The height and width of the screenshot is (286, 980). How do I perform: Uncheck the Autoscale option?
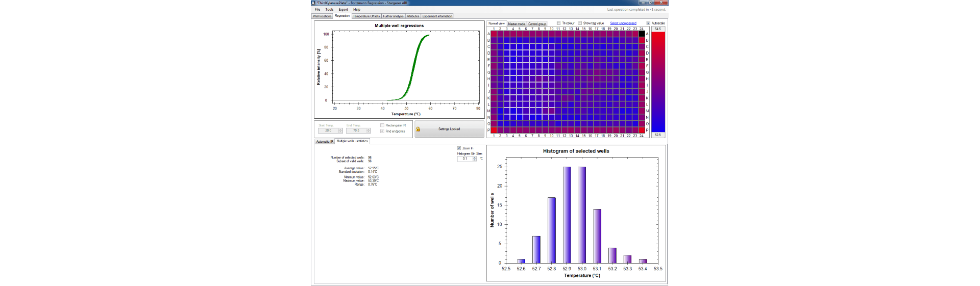point(648,23)
